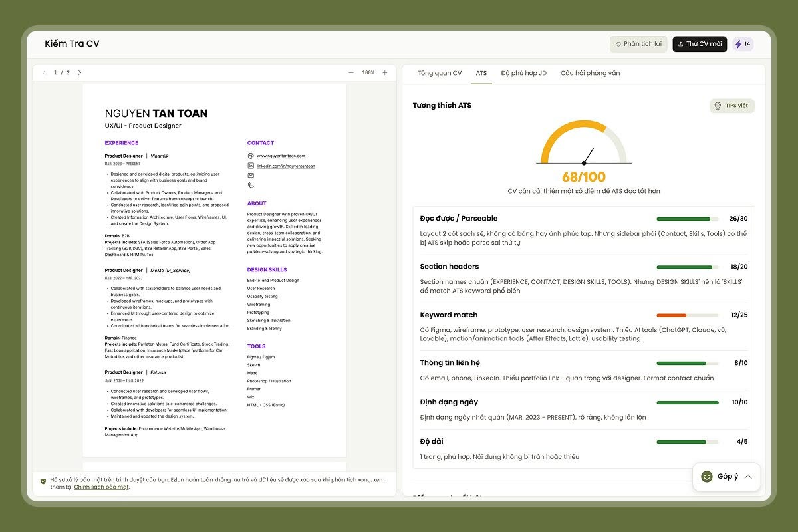Click the EXPERIENCE heading in CV
The image size is (798, 532).
point(122,143)
